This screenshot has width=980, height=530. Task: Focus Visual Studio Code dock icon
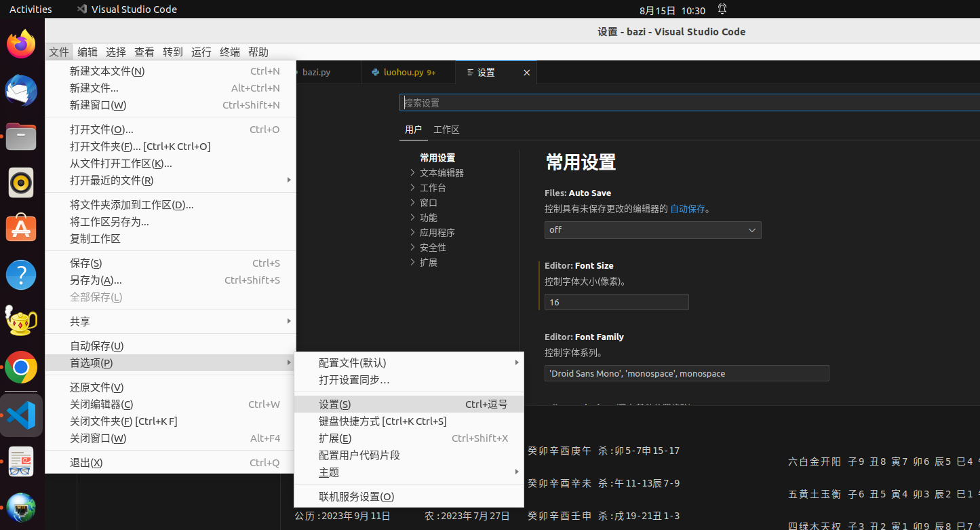pyautogui.click(x=21, y=415)
